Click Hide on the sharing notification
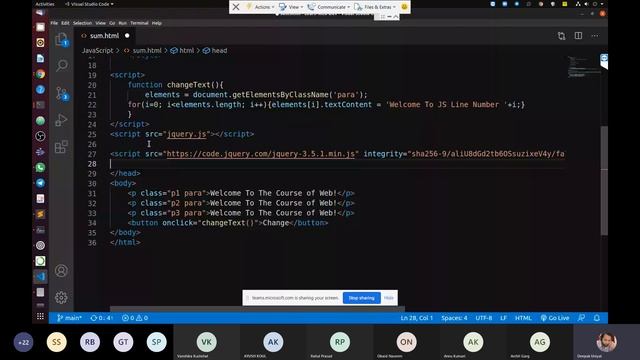Image resolution: width=640 pixels, height=360 pixels. [x=389, y=298]
